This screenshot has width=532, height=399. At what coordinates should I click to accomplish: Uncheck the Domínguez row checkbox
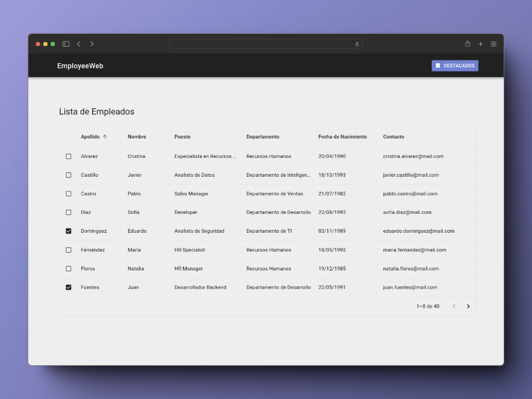point(69,231)
